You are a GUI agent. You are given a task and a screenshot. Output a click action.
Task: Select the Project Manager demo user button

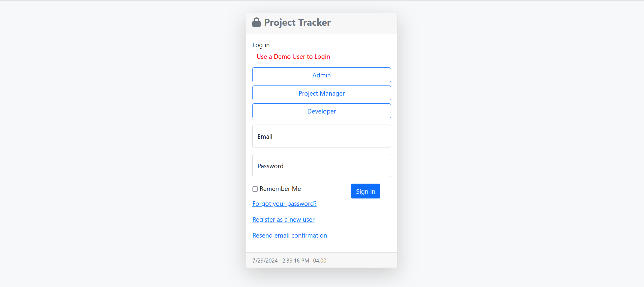(x=322, y=93)
